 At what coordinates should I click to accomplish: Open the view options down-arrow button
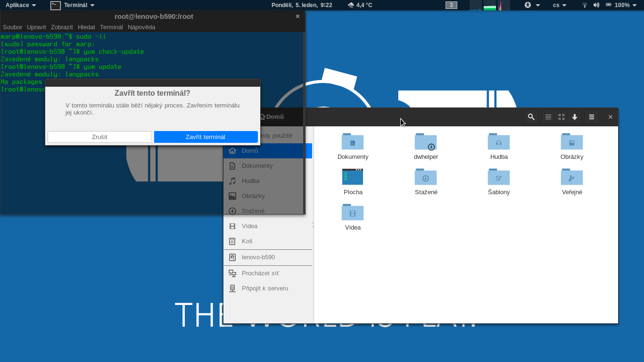[575, 117]
